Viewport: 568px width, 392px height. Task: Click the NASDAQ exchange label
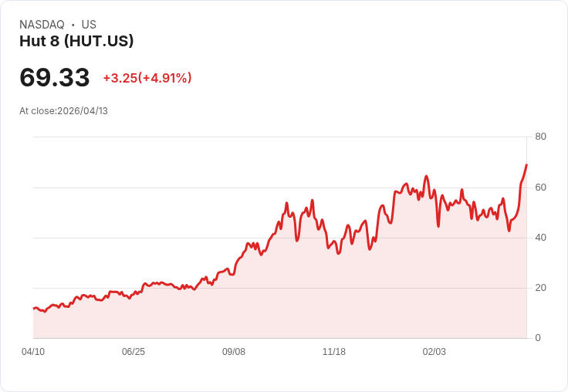[42, 25]
